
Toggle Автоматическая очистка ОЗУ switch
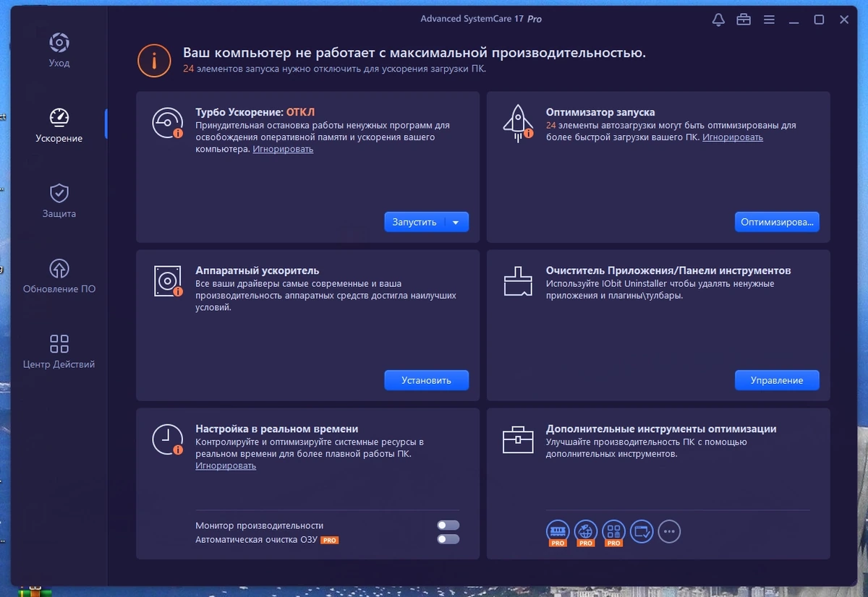click(x=448, y=539)
